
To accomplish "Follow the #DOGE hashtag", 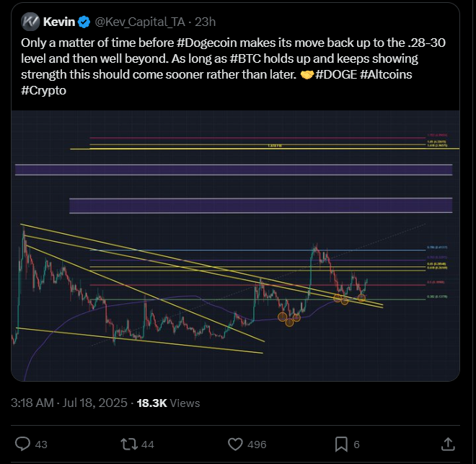I will [x=336, y=75].
